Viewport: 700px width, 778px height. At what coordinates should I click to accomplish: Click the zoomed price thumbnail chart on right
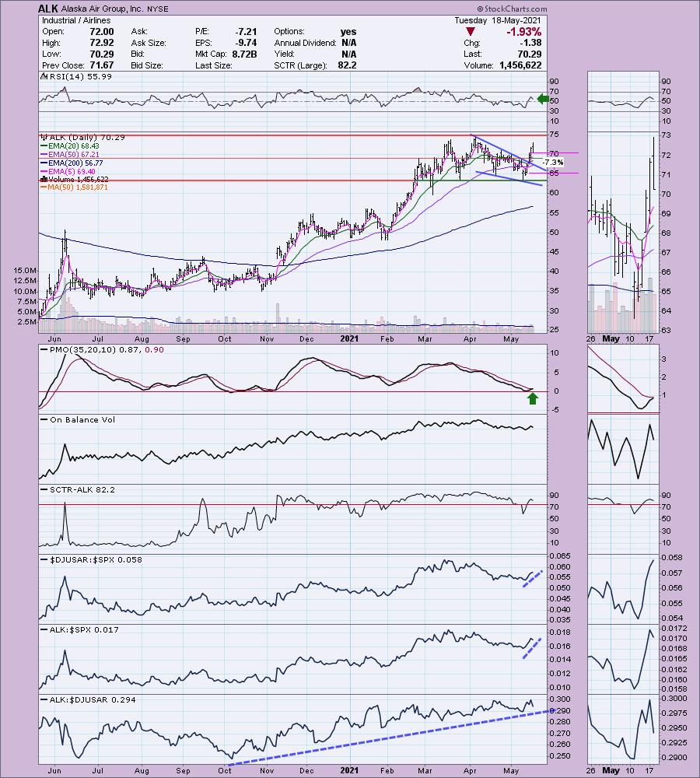click(x=623, y=232)
